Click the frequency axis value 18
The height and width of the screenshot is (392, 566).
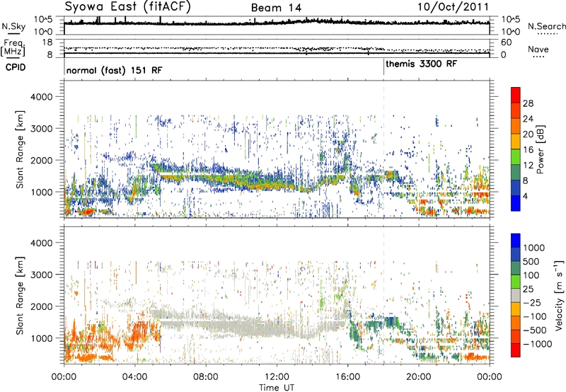(47, 42)
